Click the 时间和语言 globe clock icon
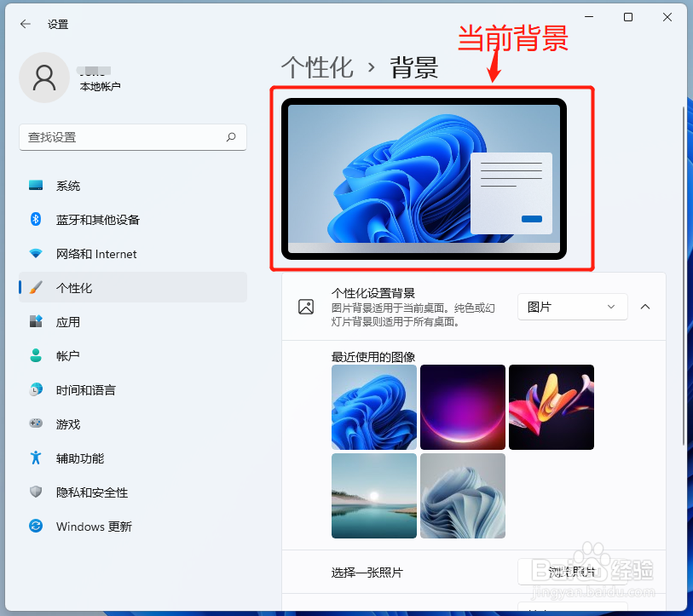This screenshot has height=616, width=693. tap(36, 389)
